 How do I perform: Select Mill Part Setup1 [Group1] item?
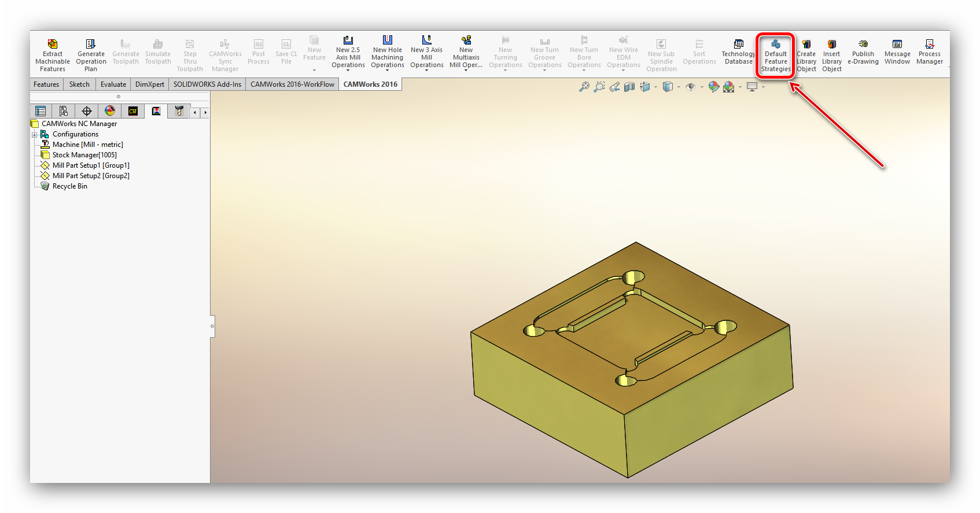tap(91, 165)
